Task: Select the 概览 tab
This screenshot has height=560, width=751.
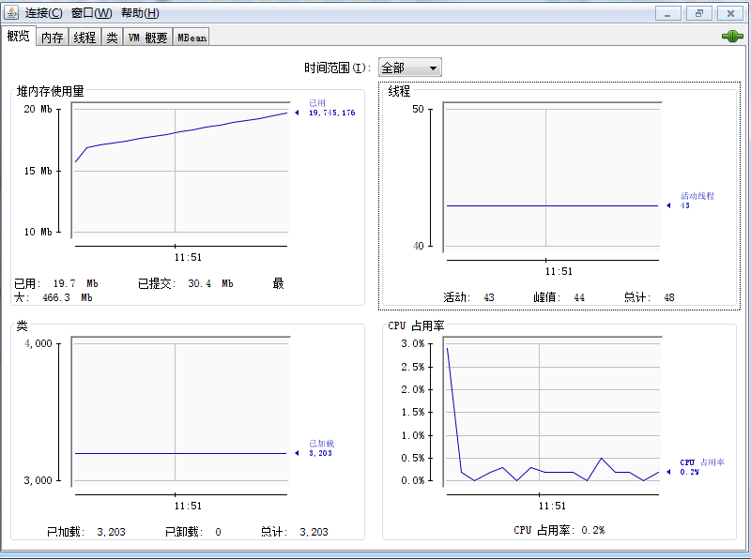Action: tap(18, 36)
